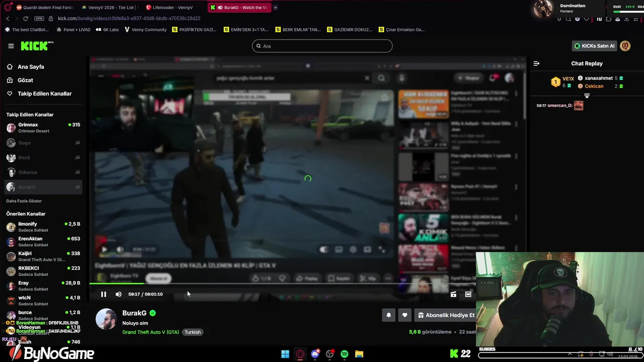Click Abonelik Hediye Et button
Image resolution: width=644 pixels, height=362 pixels.
point(446,315)
